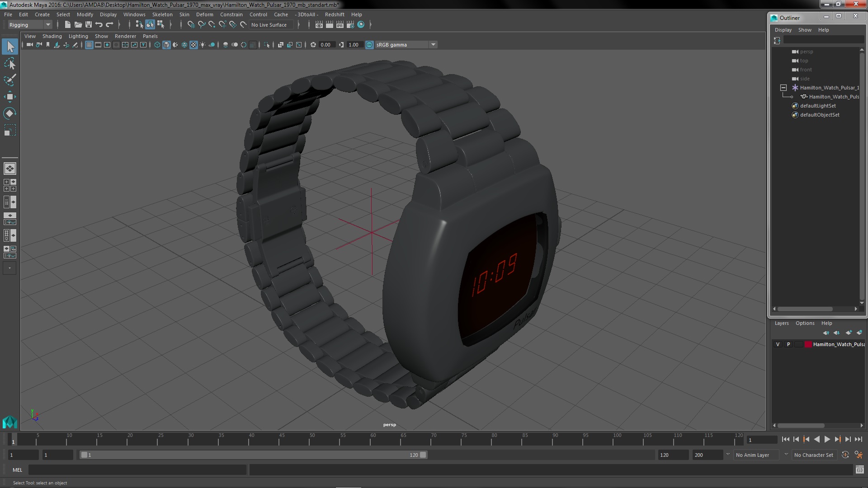This screenshot has width=868, height=488.
Task: Open the File menu
Action: (8, 14)
